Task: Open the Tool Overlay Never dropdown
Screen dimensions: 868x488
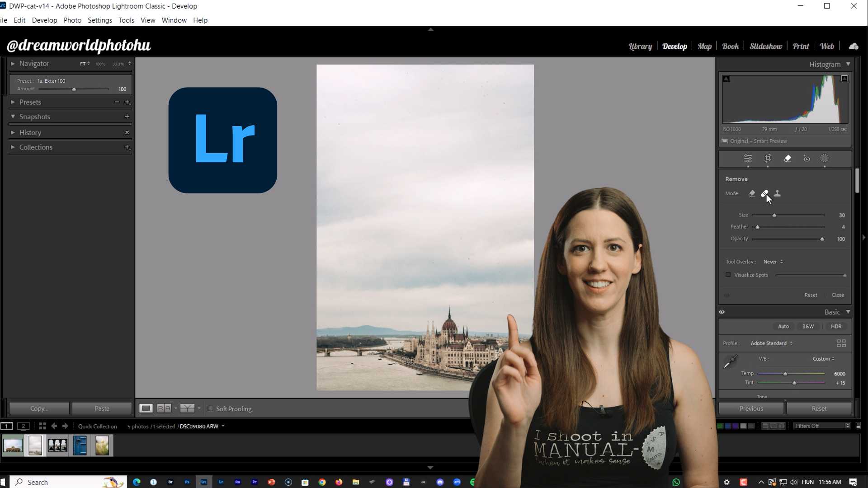Action: point(773,262)
